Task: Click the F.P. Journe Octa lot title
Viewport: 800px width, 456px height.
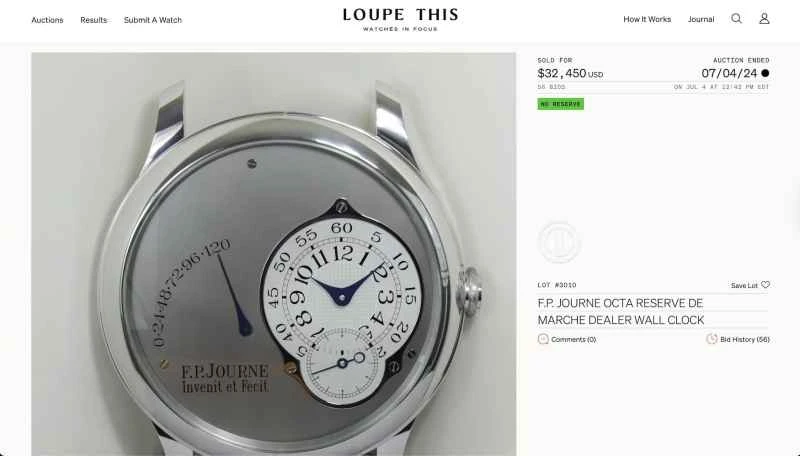Action: point(621,312)
